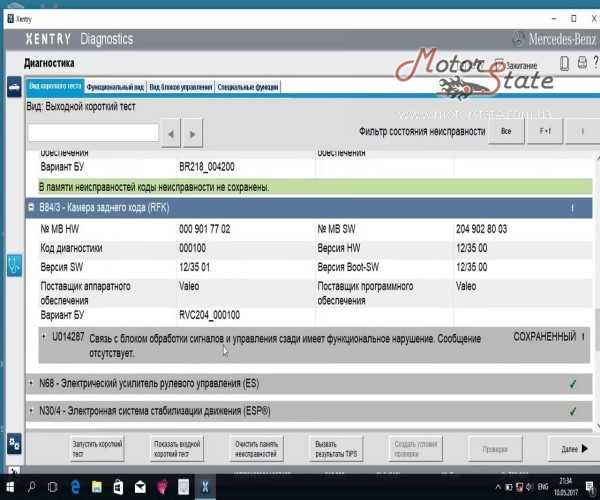Click Вызвать результаты TIPS button
The height and width of the screenshot is (500, 600).
pyautogui.click(x=336, y=449)
